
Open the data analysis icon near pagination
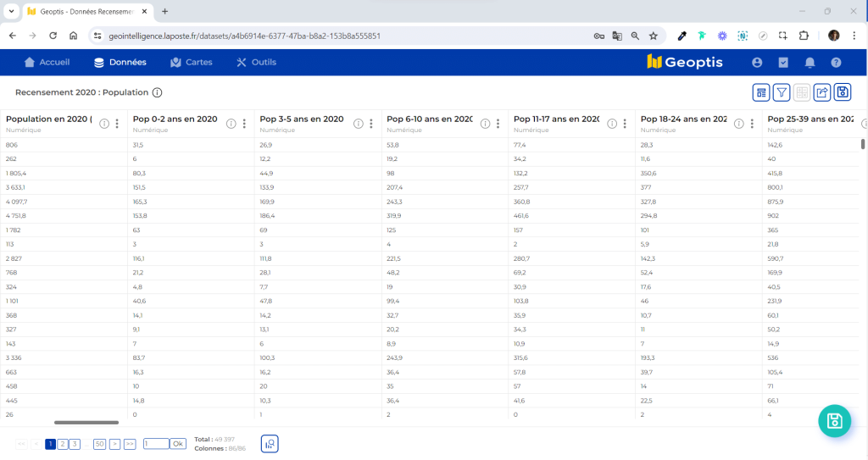(270, 443)
